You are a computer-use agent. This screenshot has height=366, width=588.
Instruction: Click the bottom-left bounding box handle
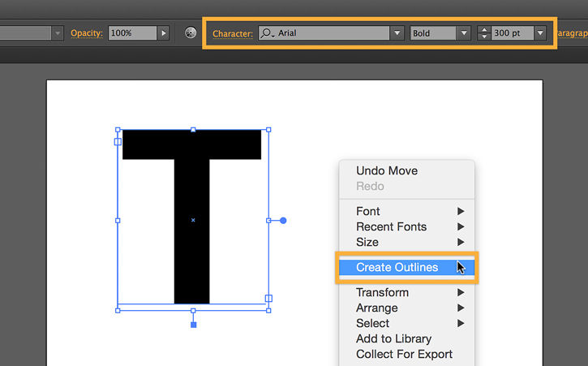(x=118, y=311)
